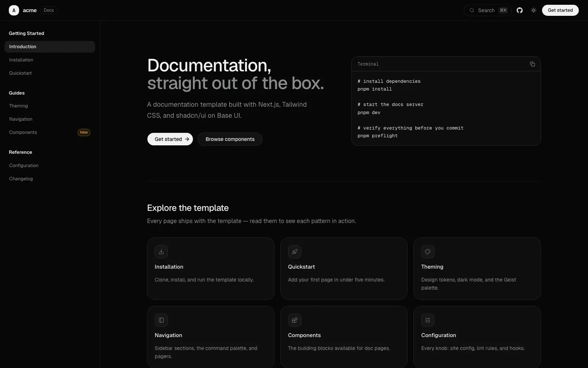The width and height of the screenshot is (588, 368).
Task: Open the Configuration card title
Action: coord(438,335)
